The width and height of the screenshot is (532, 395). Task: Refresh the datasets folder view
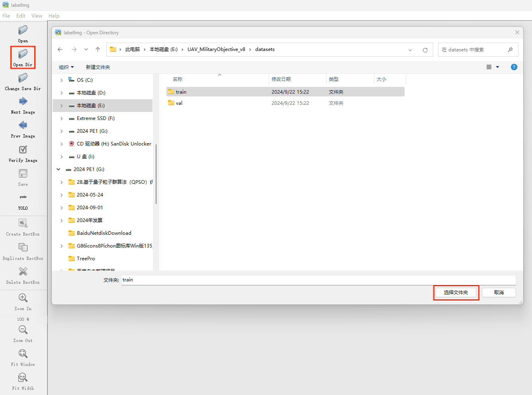pyautogui.click(x=425, y=50)
